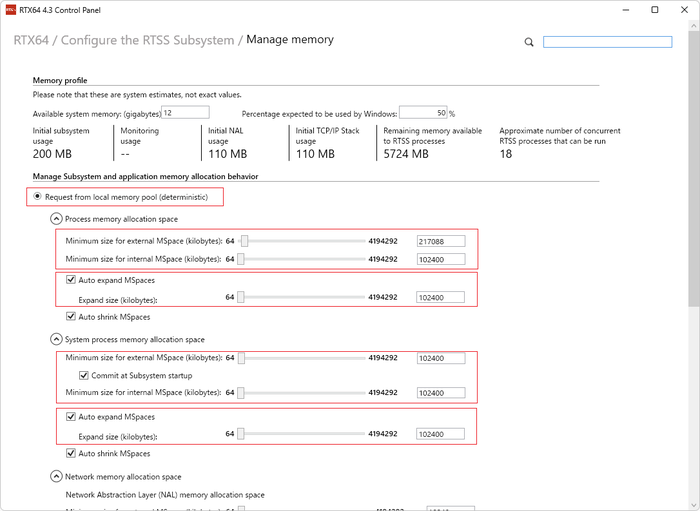Adjust process Expand size slider
700x511 pixels.
point(241,297)
